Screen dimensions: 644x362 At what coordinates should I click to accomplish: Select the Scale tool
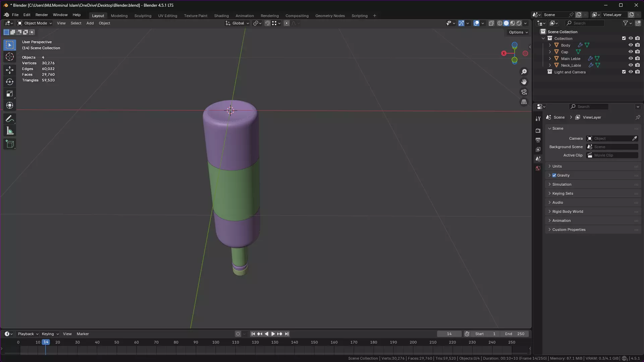click(x=10, y=94)
